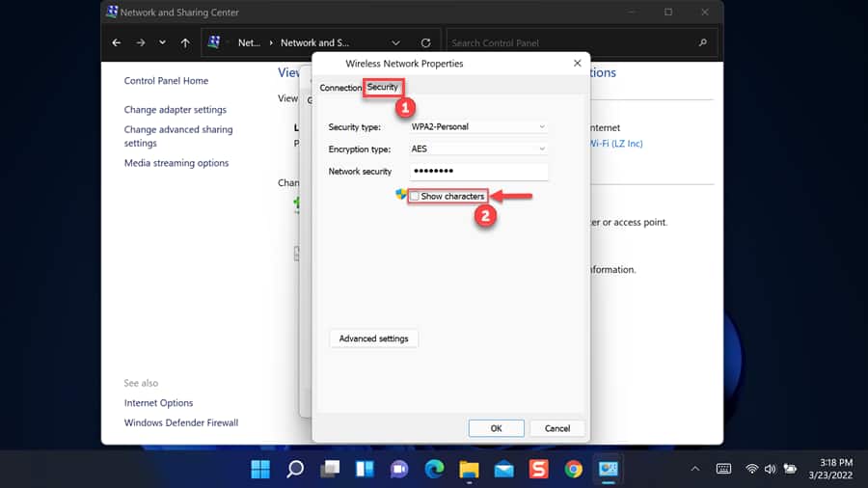868x488 pixels.
Task: Click the search magnifier icon
Action: (703, 42)
